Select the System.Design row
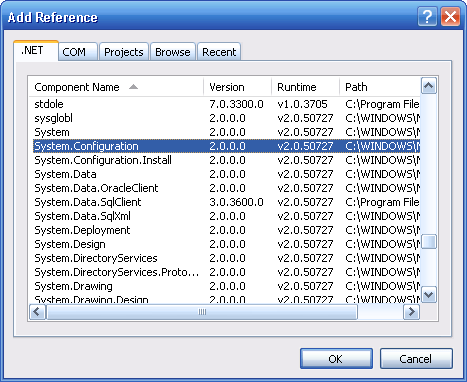Screen dimensions: 467x382 click(226, 244)
